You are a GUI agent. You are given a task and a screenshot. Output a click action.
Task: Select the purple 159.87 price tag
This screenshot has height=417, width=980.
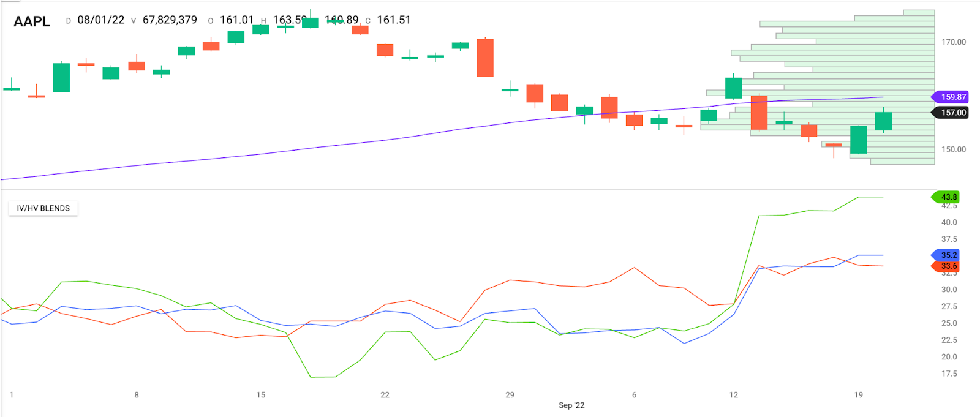tap(950, 97)
